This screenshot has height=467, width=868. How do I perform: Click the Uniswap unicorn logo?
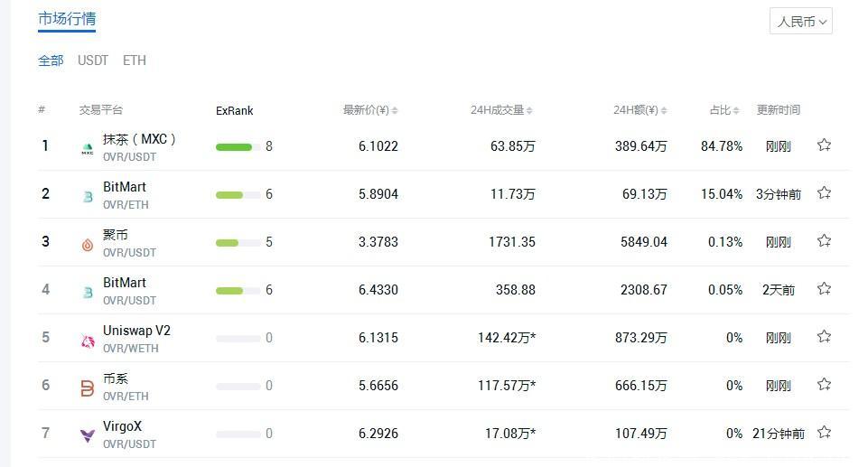[88, 341]
